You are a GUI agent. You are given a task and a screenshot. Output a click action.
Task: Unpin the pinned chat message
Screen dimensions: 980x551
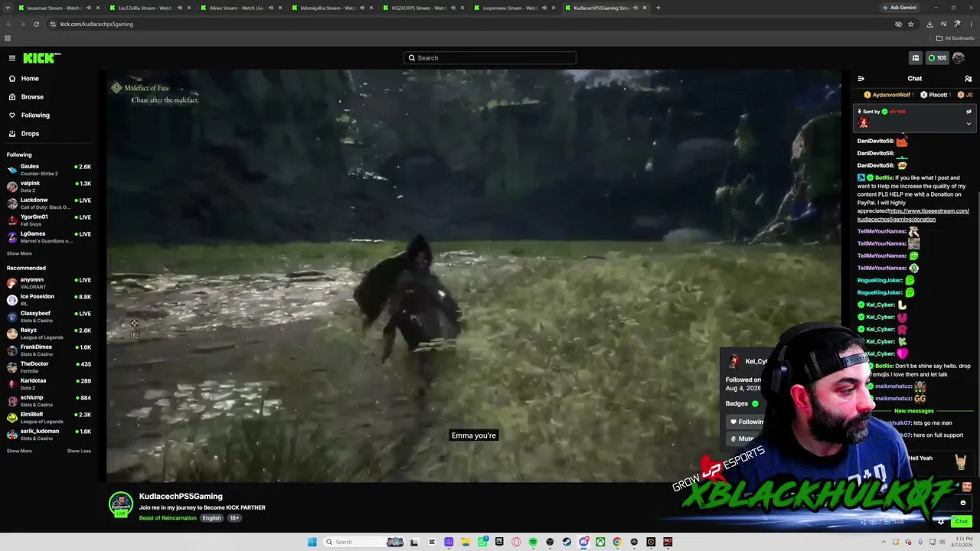(x=969, y=112)
